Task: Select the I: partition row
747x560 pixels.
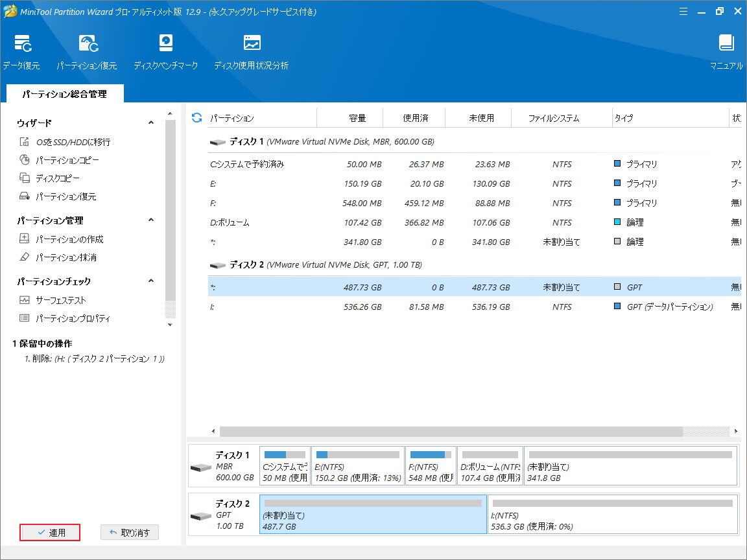Action: 475,307
